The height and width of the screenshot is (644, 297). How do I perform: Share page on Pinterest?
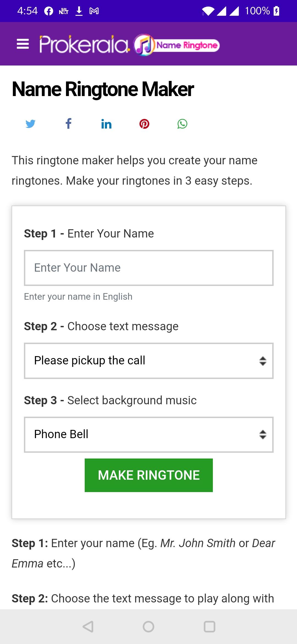pos(144,124)
